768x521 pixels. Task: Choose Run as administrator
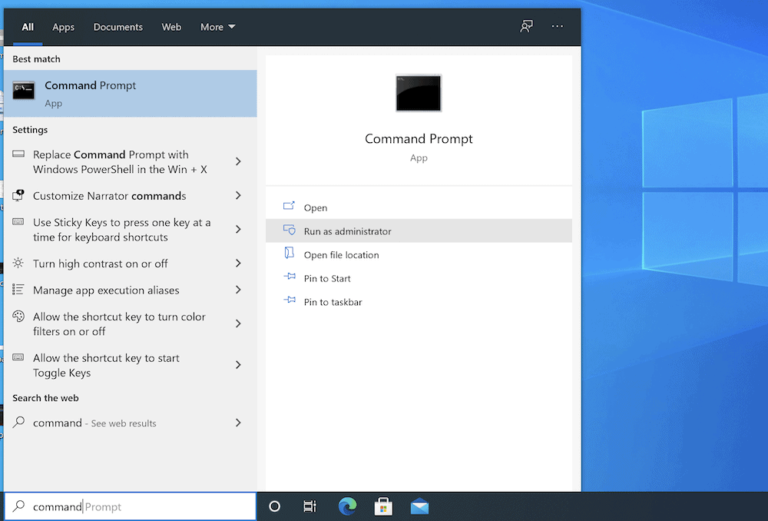[347, 231]
